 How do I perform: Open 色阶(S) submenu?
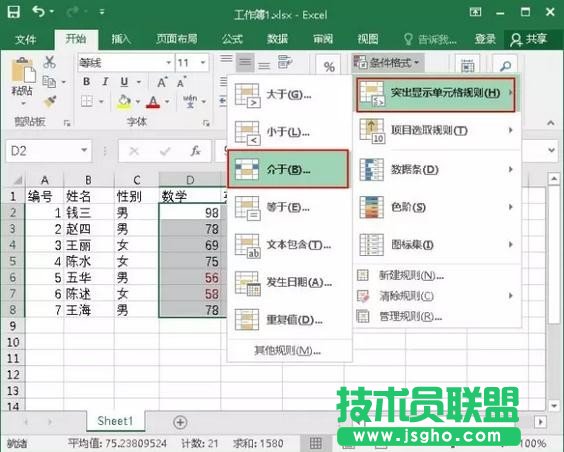click(437, 207)
